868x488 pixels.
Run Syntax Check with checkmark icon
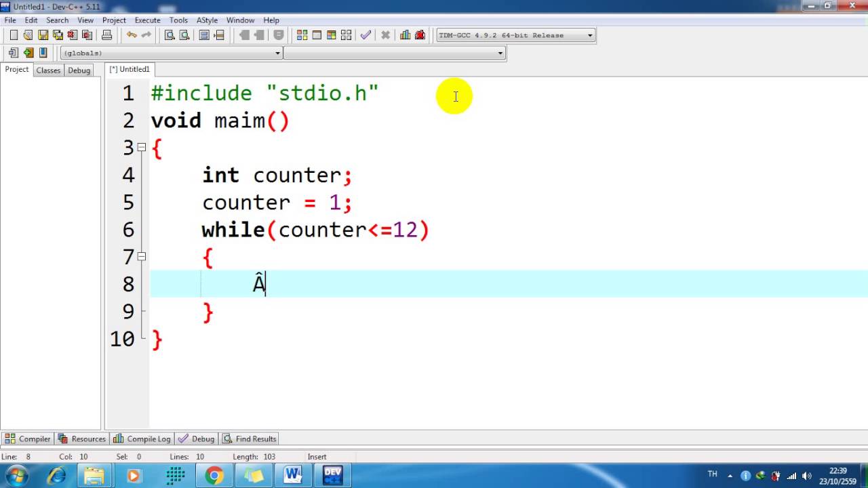366,35
